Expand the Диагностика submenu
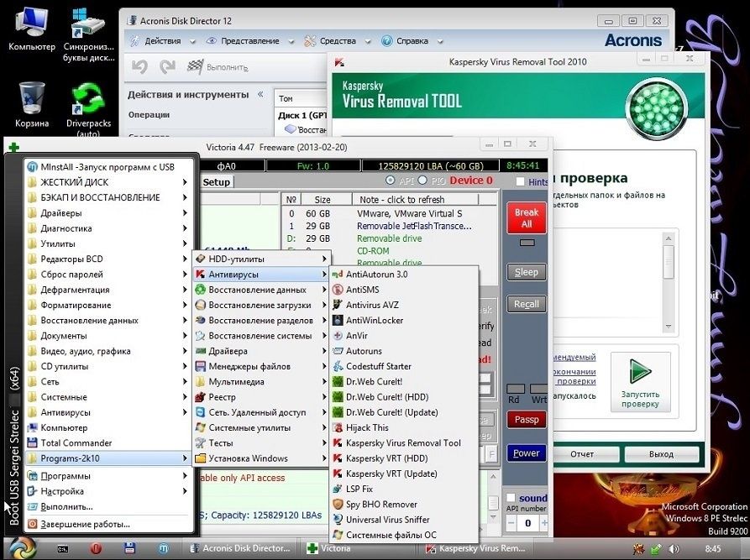This screenshot has height=560, width=750. tap(108, 228)
